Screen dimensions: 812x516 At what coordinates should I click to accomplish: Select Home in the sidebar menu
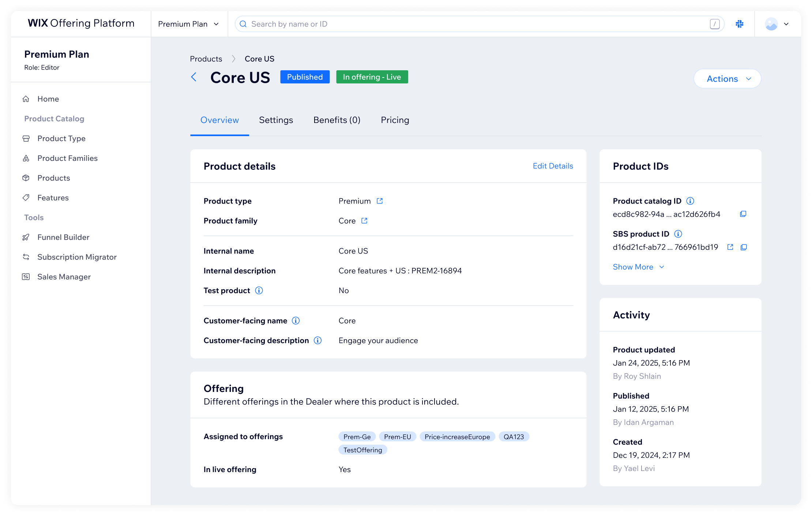(48, 99)
